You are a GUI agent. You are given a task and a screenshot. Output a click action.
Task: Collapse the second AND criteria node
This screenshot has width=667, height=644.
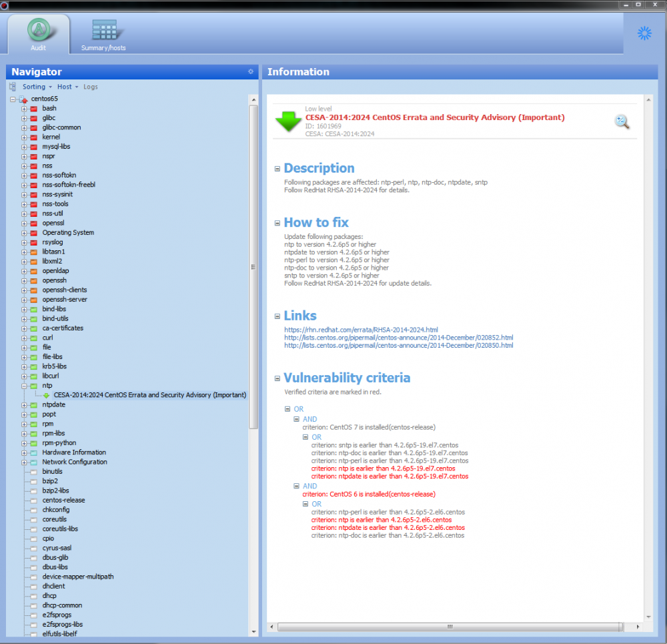(297, 486)
